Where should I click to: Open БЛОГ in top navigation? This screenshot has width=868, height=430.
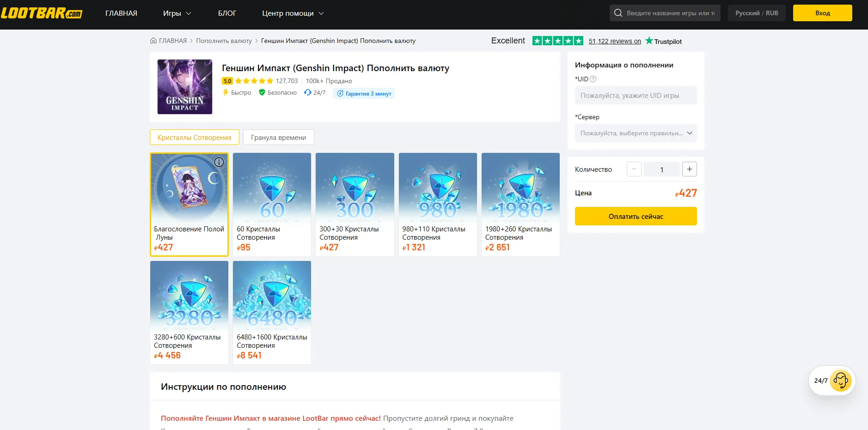pos(227,13)
